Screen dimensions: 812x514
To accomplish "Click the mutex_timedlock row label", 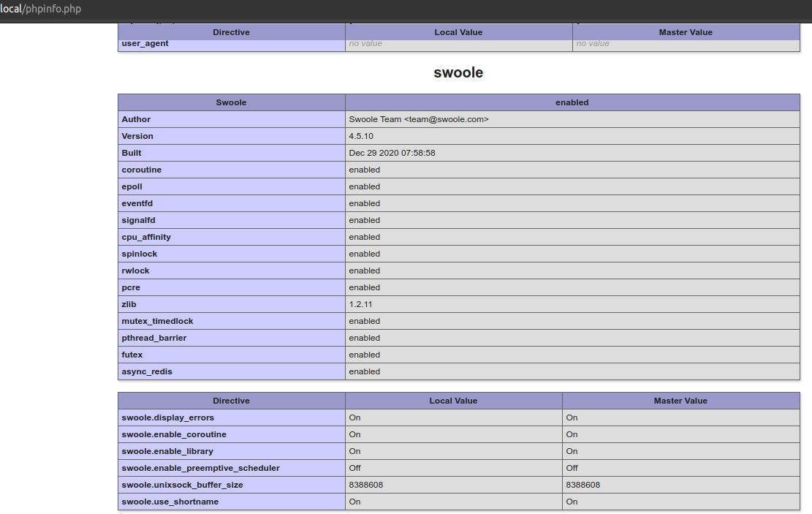I will pyautogui.click(x=157, y=321).
